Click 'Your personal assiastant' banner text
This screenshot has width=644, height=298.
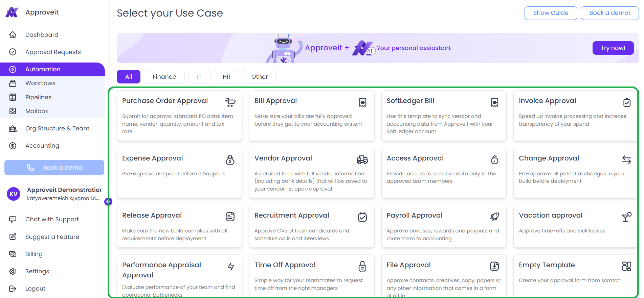(414, 48)
